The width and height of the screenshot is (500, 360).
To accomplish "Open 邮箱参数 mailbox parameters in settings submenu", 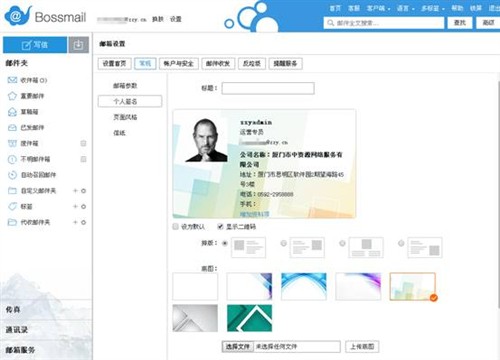I will click(125, 86).
